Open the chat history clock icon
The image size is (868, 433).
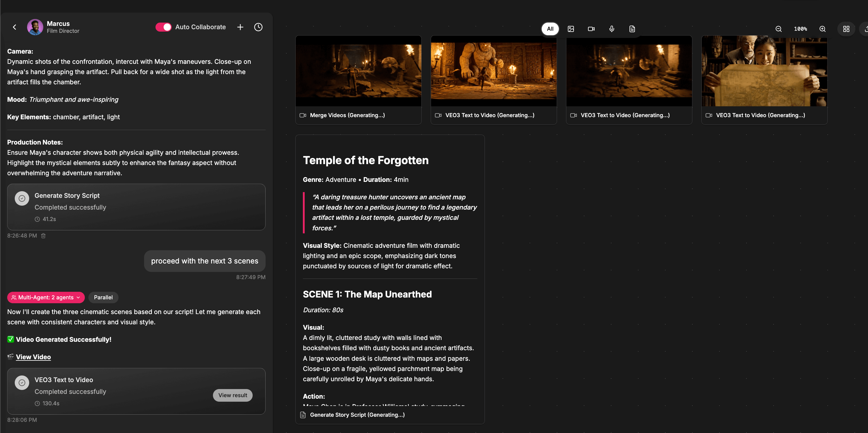pos(258,27)
